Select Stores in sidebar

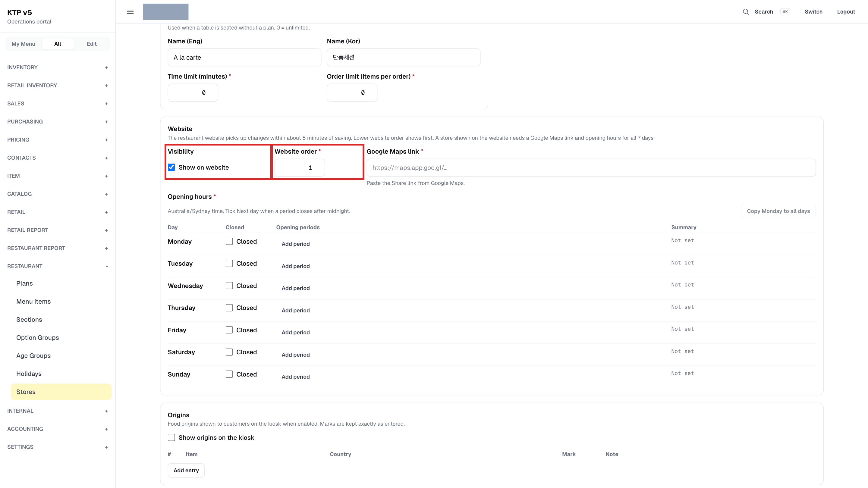pyautogui.click(x=61, y=392)
